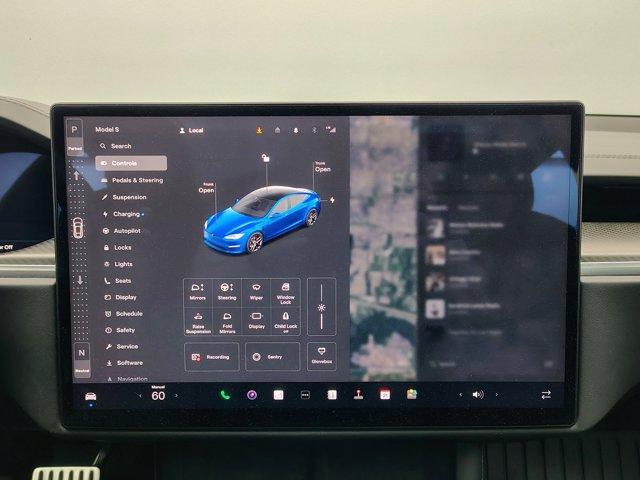Image resolution: width=640 pixels, height=480 pixels.
Task: Toggle the Window Lock
Action: click(286, 292)
